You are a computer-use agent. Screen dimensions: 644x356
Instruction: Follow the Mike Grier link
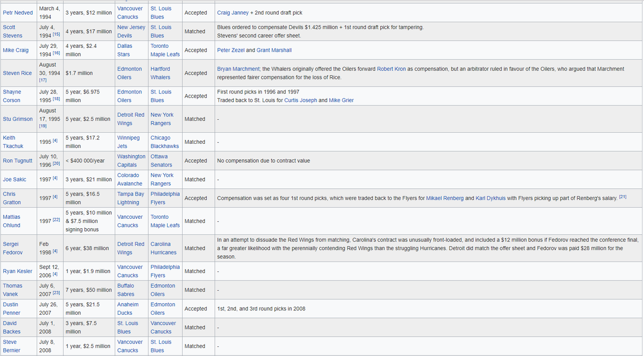342,101
